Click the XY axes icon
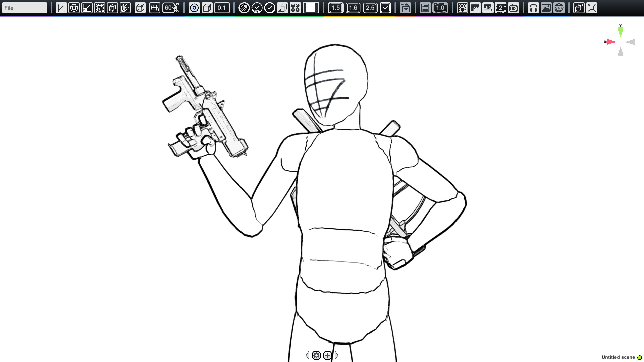This screenshot has height=362, width=644. click(61, 8)
